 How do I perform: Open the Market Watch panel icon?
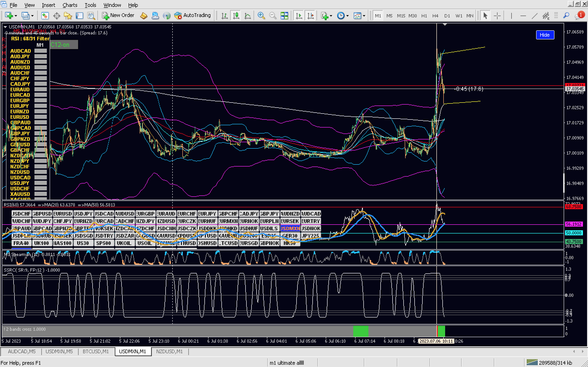pyautogui.click(x=45, y=16)
